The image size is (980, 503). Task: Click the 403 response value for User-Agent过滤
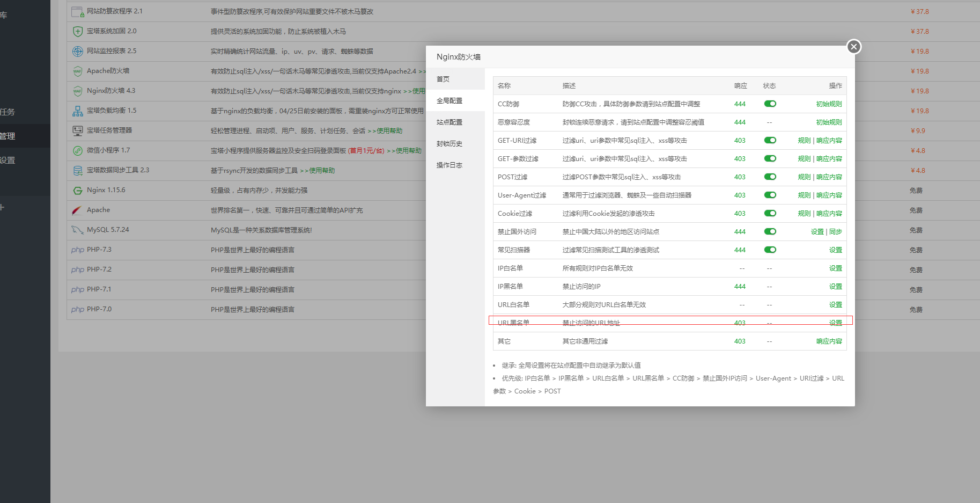(740, 195)
